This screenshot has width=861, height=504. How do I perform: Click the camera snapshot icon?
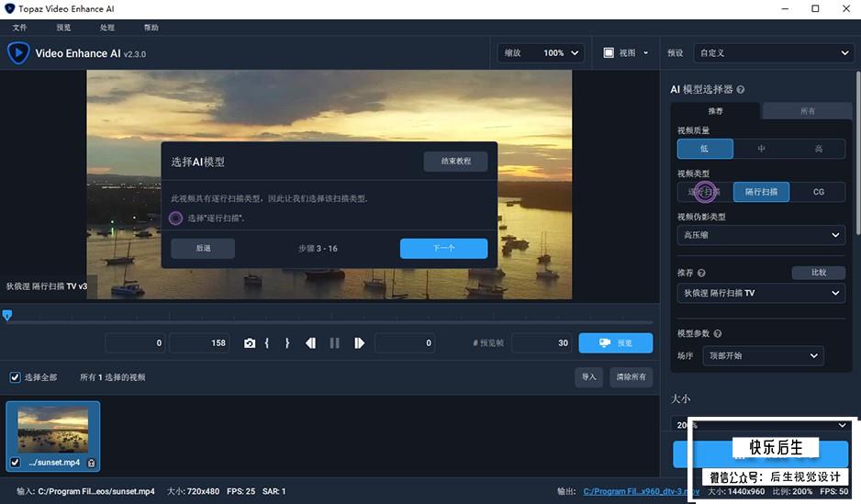pos(250,343)
